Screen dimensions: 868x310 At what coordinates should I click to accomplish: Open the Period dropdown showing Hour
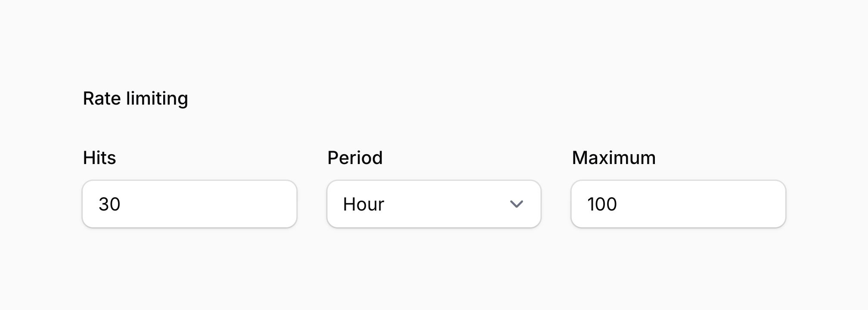point(434,204)
